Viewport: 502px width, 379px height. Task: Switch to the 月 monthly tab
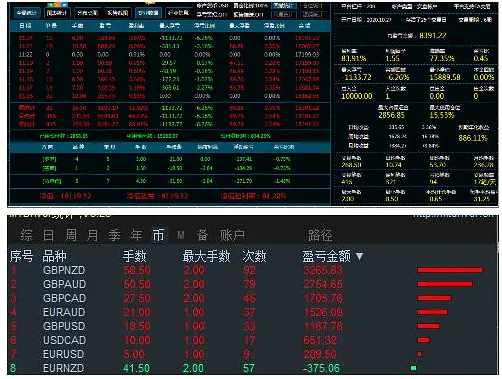click(92, 235)
